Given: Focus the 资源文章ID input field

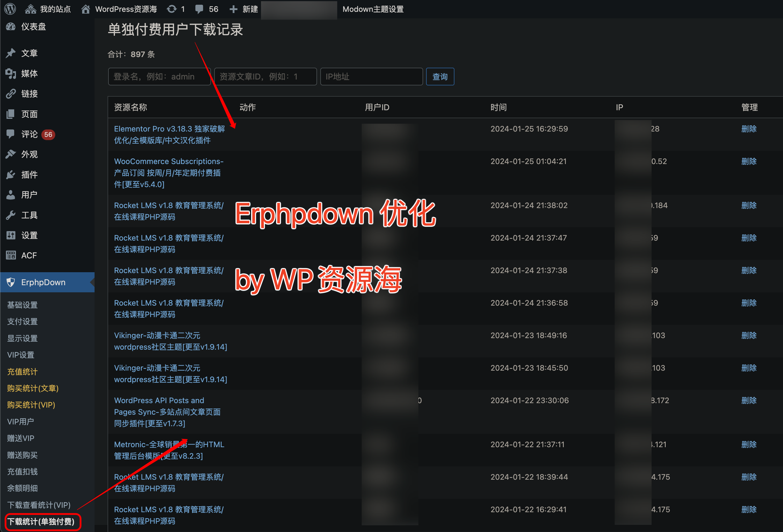Looking at the screenshot, I should (x=266, y=77).
